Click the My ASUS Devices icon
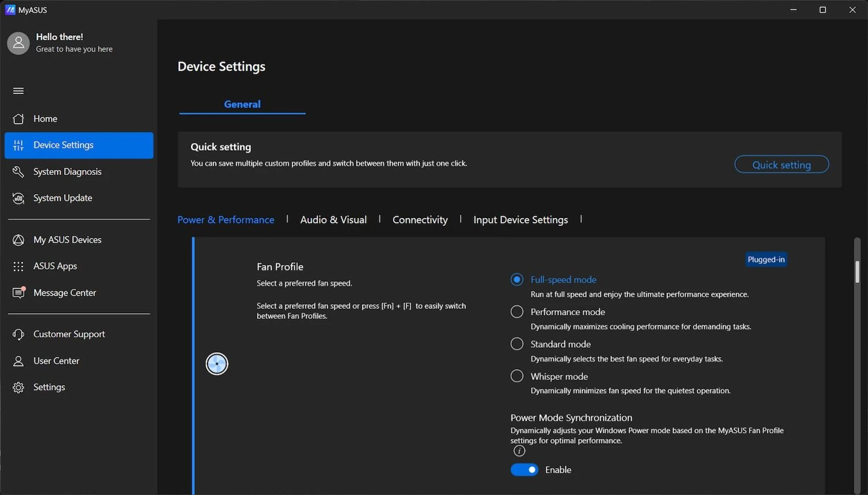 [18, 240]
